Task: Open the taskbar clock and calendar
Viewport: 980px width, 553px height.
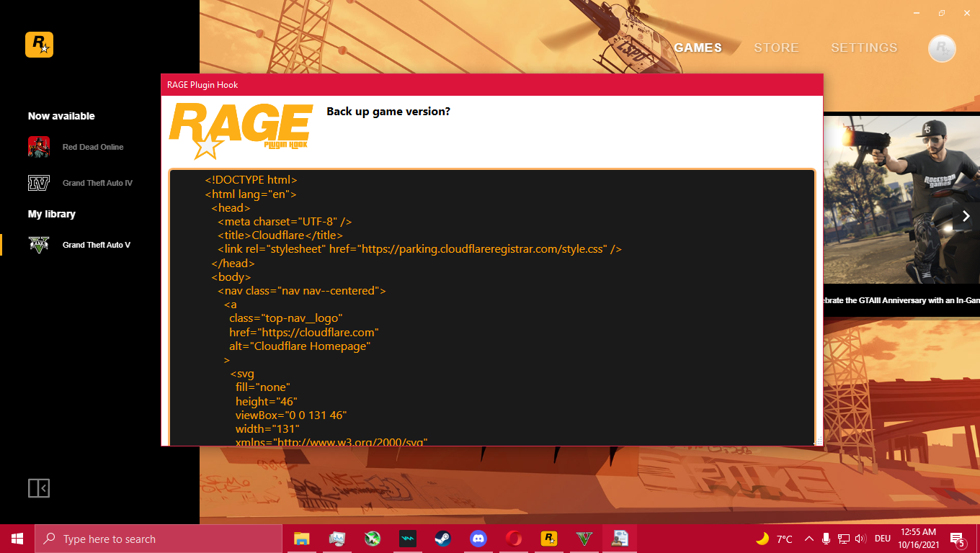Action: pos(917,539)
